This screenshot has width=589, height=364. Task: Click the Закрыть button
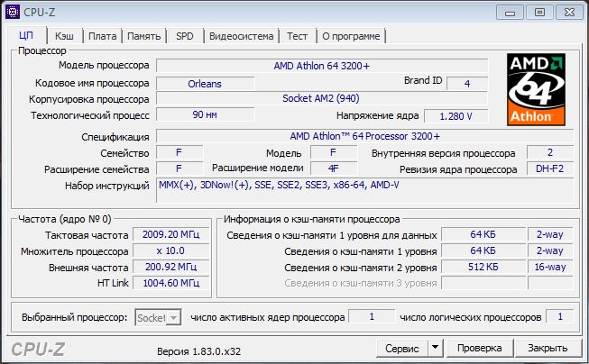[x=548, y=349]
